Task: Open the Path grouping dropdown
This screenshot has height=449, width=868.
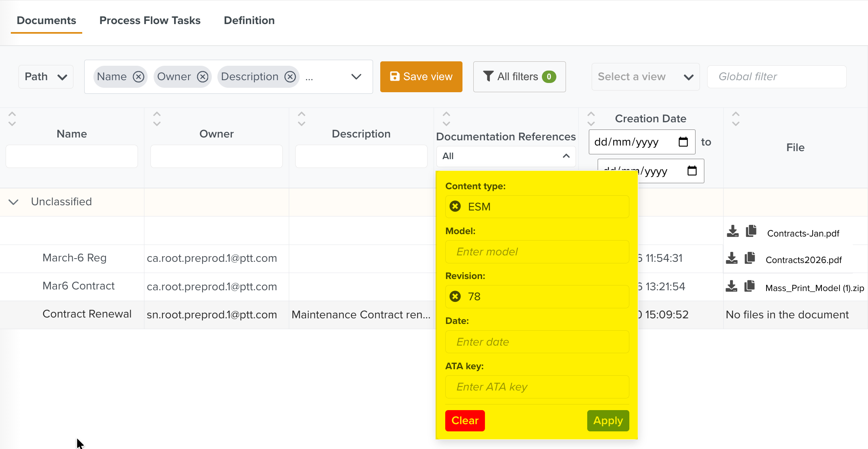Action: tap(46, 77)
